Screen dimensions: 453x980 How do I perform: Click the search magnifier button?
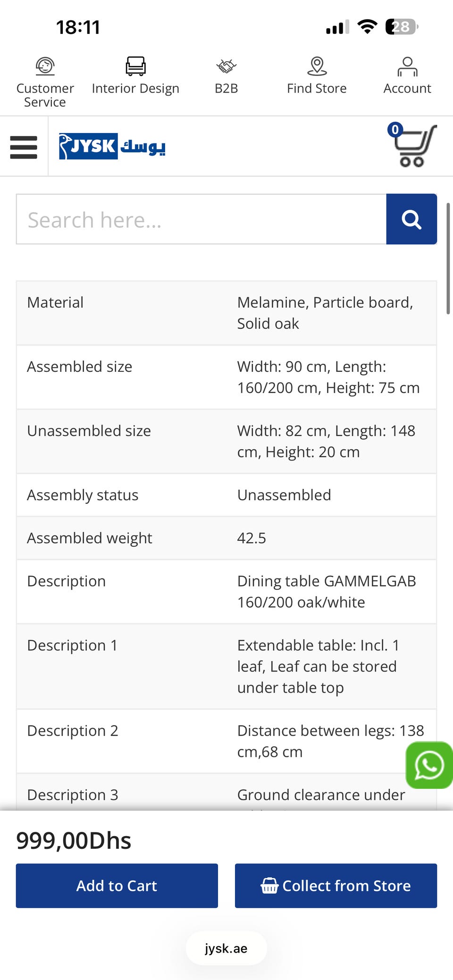(411, 219)
